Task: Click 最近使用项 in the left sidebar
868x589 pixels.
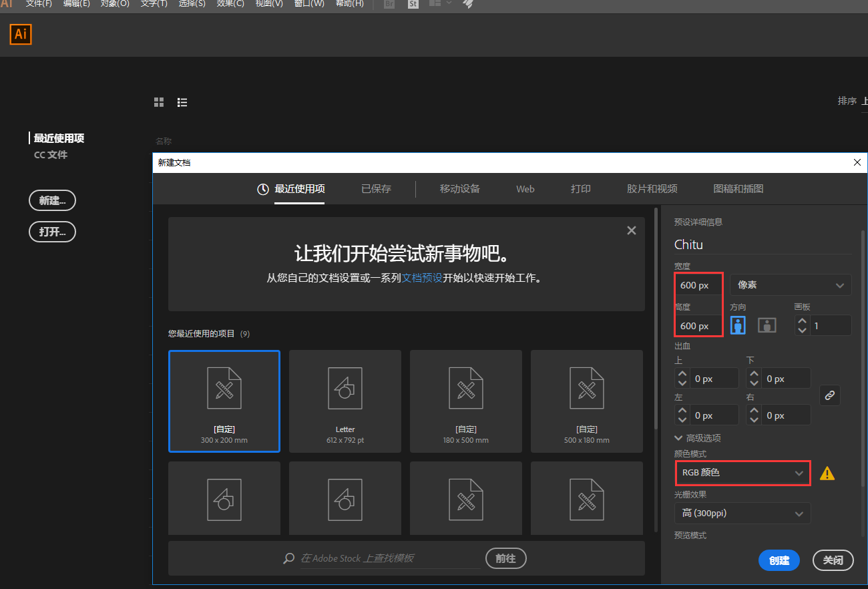Action: tap(59, 138)
